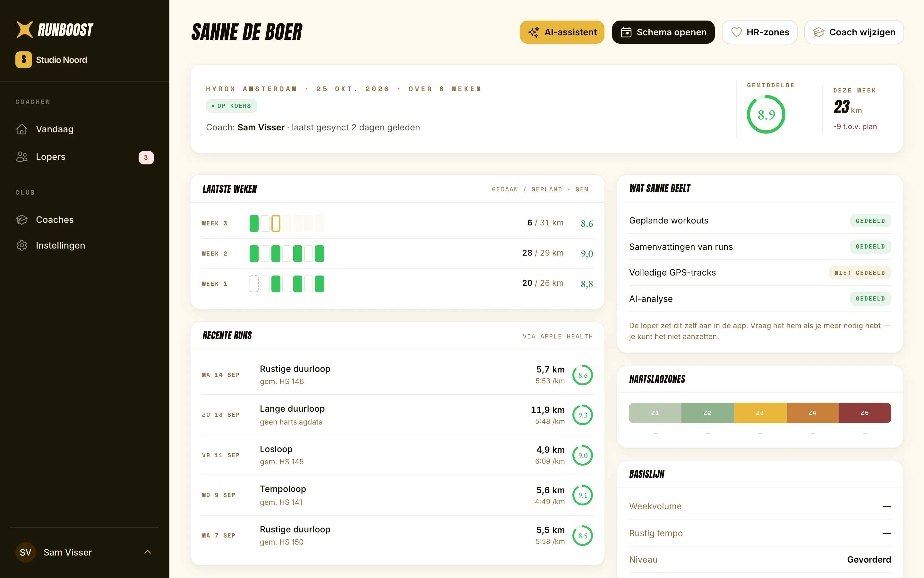Open the Vandaag menu item
Image resolution: width=924 pixels, height=578 pixels.
pos(85,129)
